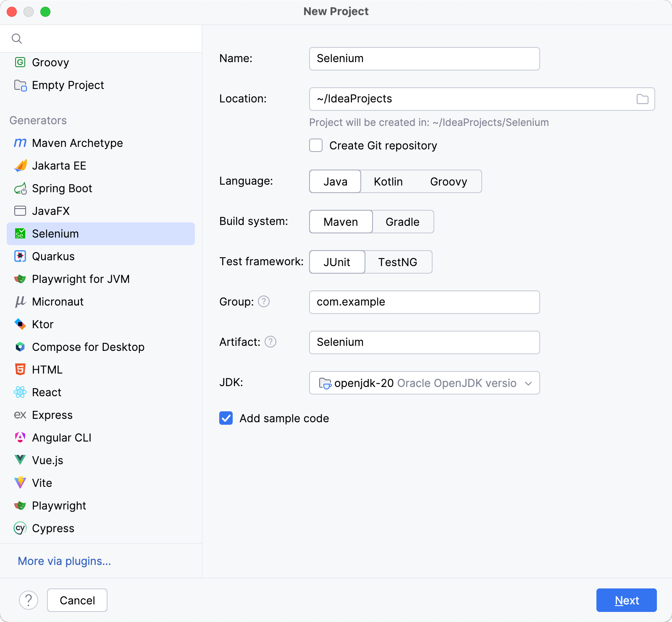Switch test framework to TestNG
The width and height of the screenshot is (672, 622).
(398, 262)
